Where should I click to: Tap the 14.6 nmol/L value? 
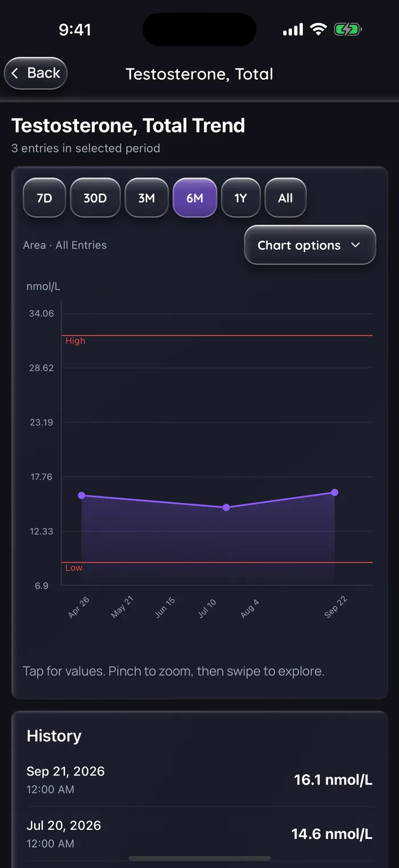[332, 834]
